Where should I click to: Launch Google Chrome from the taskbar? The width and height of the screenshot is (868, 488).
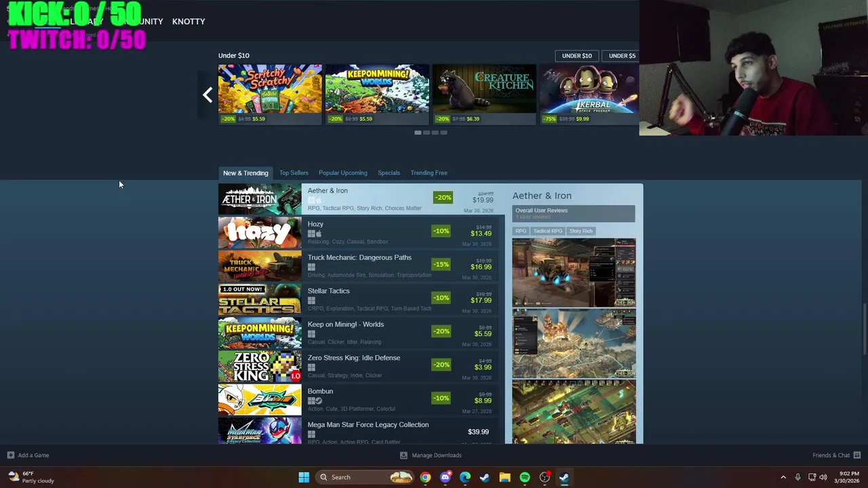pyautogui.click(x=425, y=477)
